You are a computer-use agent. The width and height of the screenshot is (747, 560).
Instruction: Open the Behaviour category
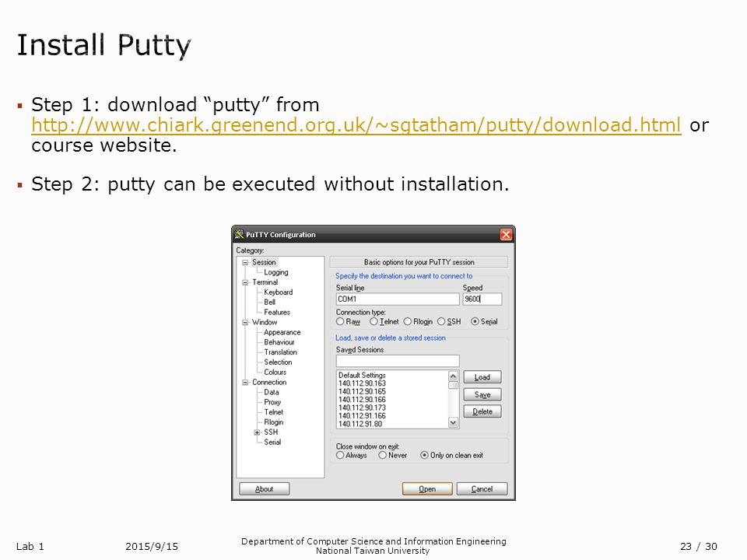(279, 342)
